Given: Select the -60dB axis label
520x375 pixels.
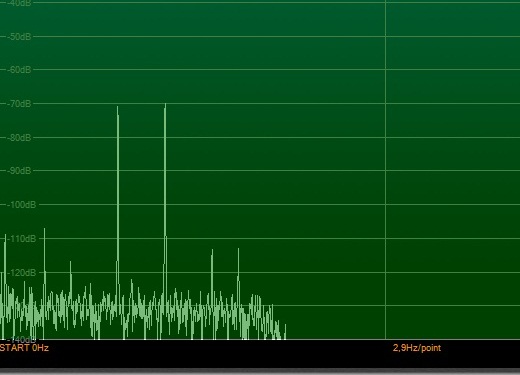Looking at the screenshot, I should (x=20, y=70).
